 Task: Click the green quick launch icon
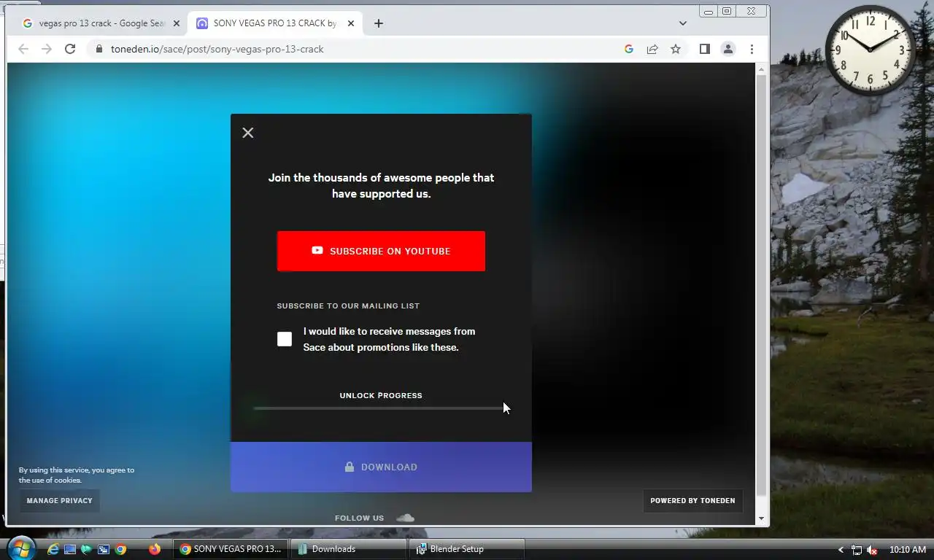click(86, 549)
